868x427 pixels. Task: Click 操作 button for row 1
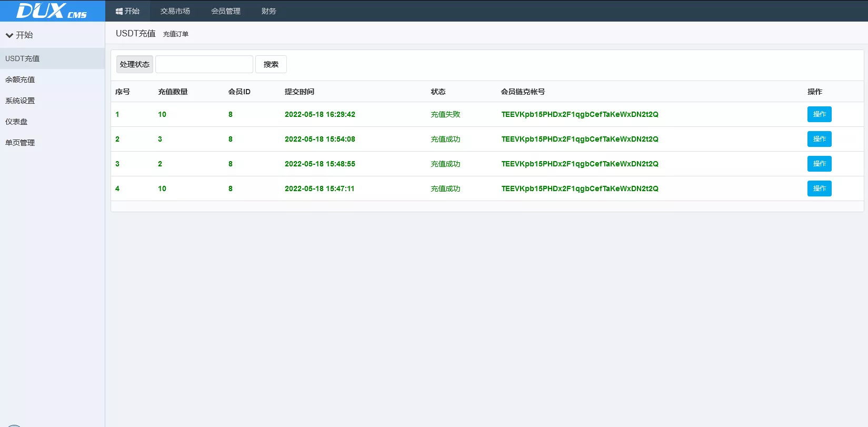(x=819, y=114)
